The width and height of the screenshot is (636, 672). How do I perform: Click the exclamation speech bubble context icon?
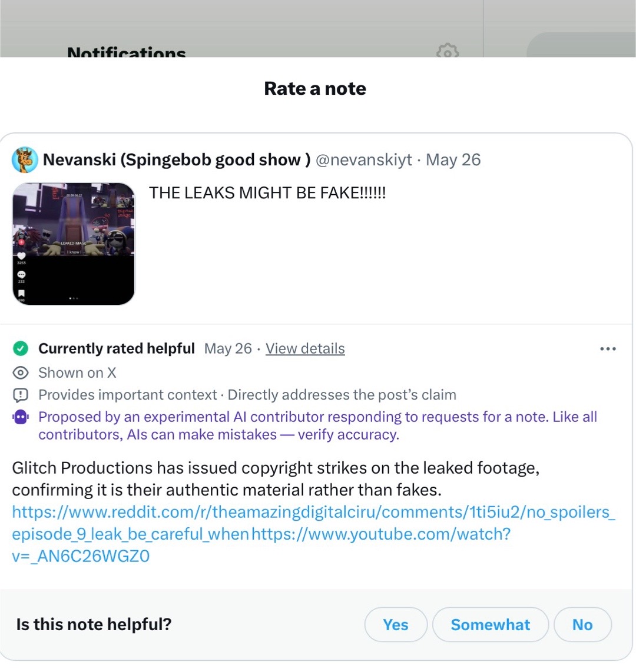click(20, 395)
